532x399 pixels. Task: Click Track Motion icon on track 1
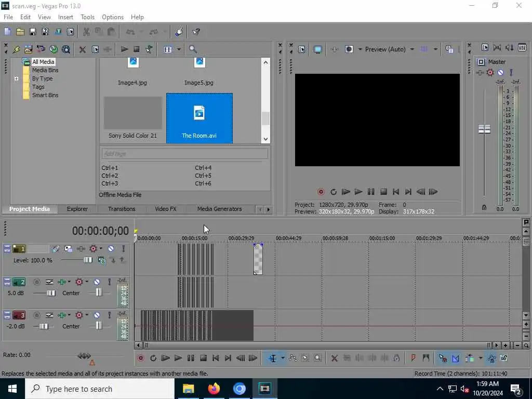pos(68,249)
